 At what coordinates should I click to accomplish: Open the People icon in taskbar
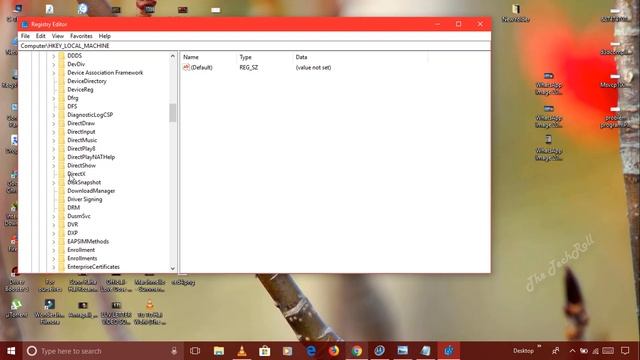(x=556, y=351)
